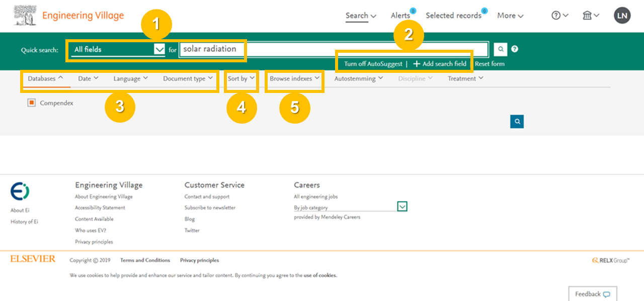This screenshot has width=644, height=301.
Task: Click inside the solar radiation search field
Action: (x=334, y=49)
